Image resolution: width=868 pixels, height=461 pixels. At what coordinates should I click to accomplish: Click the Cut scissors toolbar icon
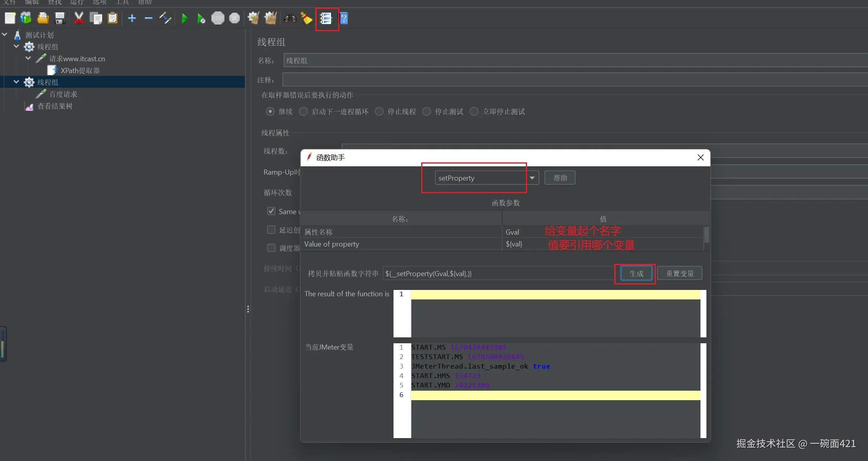[79, 18]
